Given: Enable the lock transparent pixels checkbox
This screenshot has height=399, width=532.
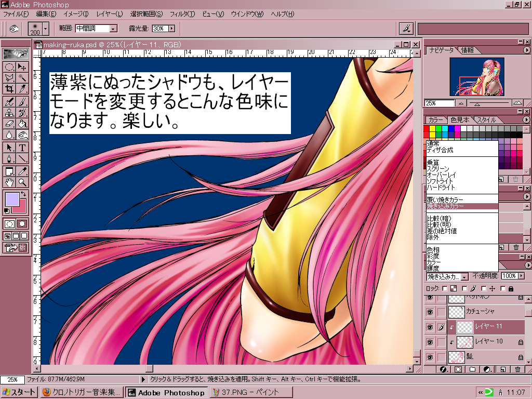Looking at the screenshot, I should click(x=445, y=288).
